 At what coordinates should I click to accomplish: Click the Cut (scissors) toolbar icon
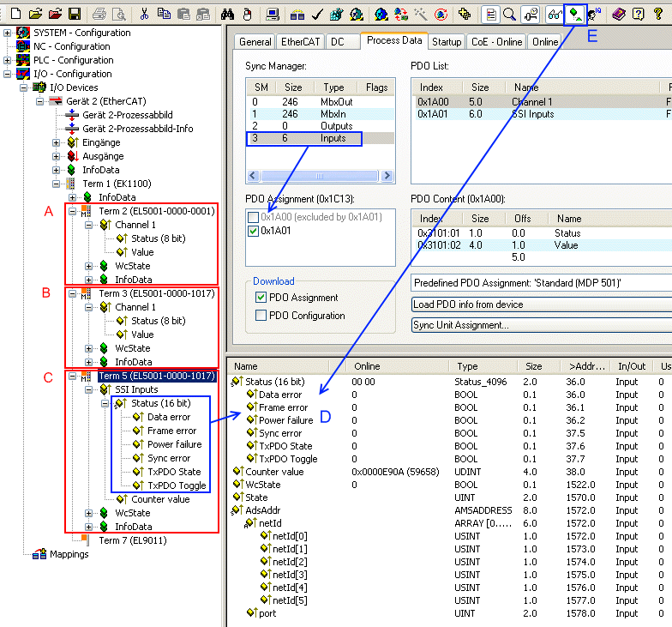coord(144,15)
